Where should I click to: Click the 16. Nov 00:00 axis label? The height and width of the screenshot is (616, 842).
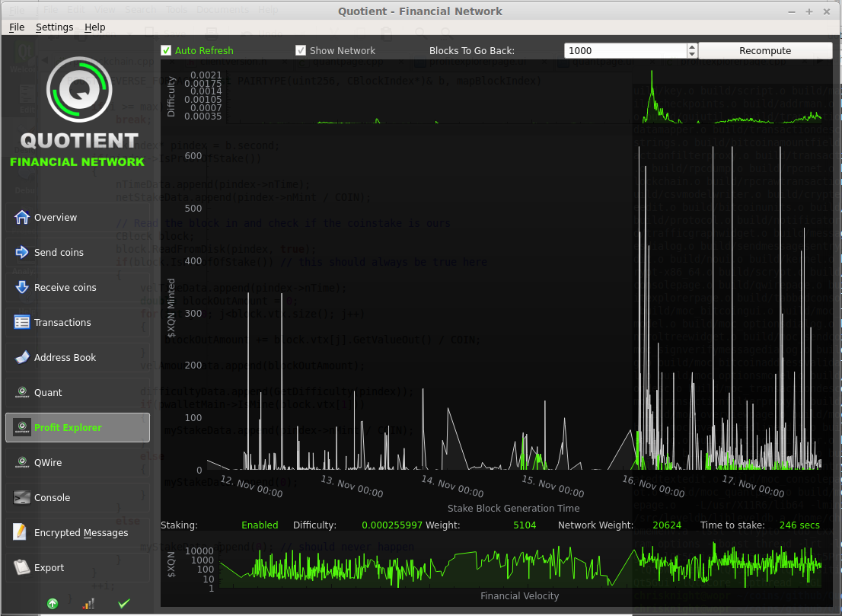tap(653, 486)
